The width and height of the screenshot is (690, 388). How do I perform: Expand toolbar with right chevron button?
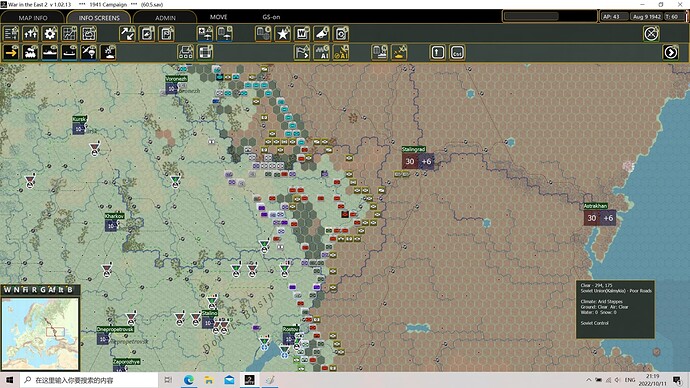click(x=671, y=52)
